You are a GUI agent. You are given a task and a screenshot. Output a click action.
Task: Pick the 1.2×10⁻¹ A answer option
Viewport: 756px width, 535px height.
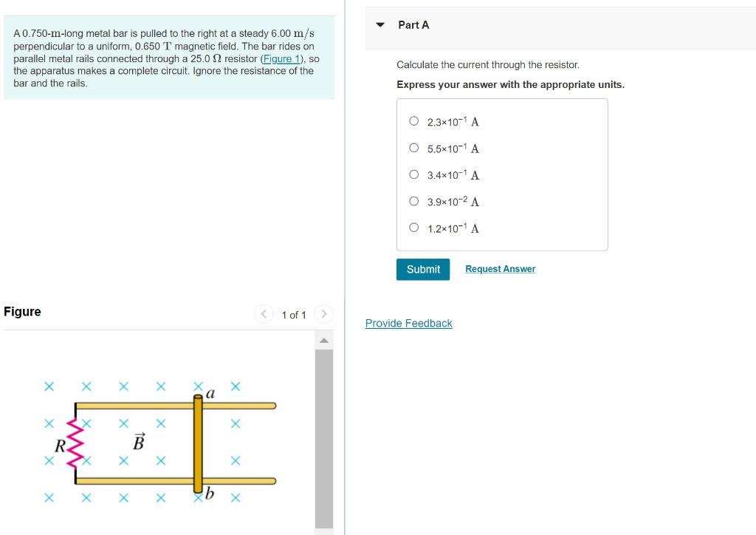413,227
